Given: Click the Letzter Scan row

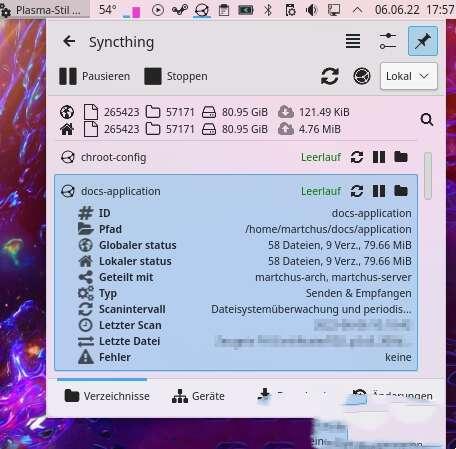Looking at the screenshot, I should click(245, 325).
